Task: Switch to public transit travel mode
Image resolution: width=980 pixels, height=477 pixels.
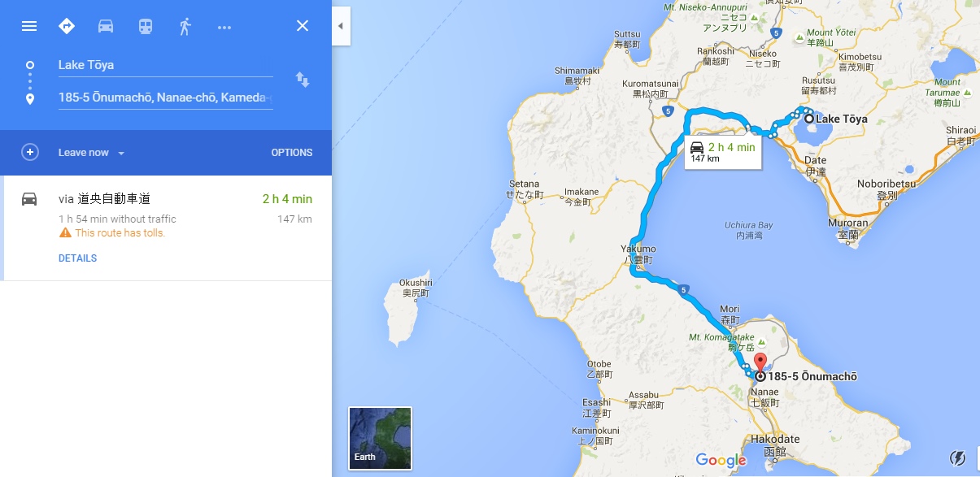Action: pos(145,26)
